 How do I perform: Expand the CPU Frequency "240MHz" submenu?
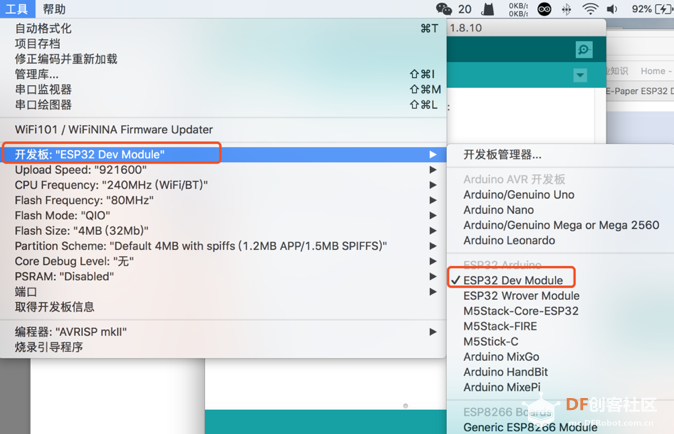(223, 185)
